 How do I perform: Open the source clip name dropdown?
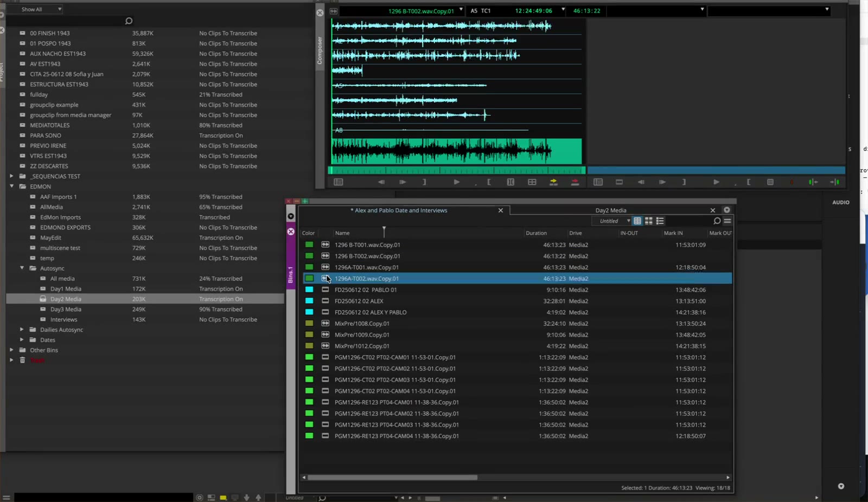pos(461,10)
